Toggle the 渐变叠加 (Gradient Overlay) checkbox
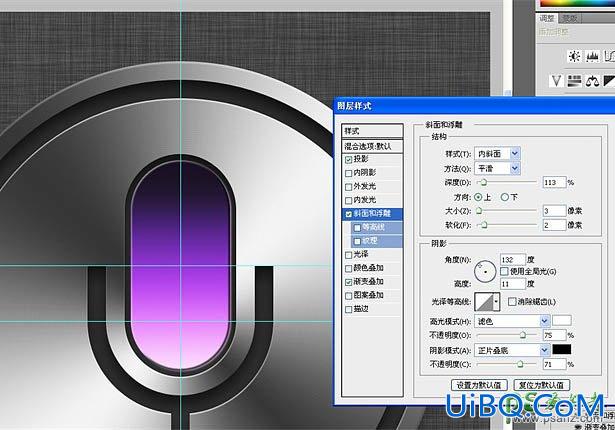 (348, 282)
